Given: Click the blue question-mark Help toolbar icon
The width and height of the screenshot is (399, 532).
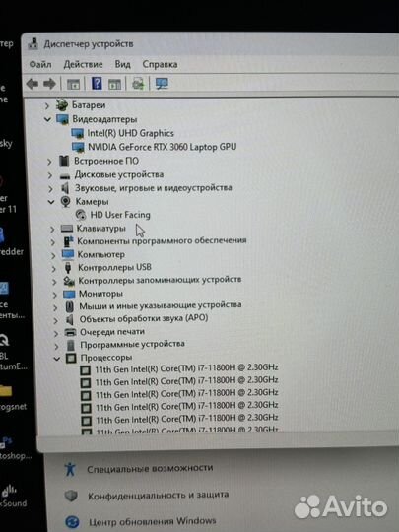Looking at the screenshot, I should (97, 84).
